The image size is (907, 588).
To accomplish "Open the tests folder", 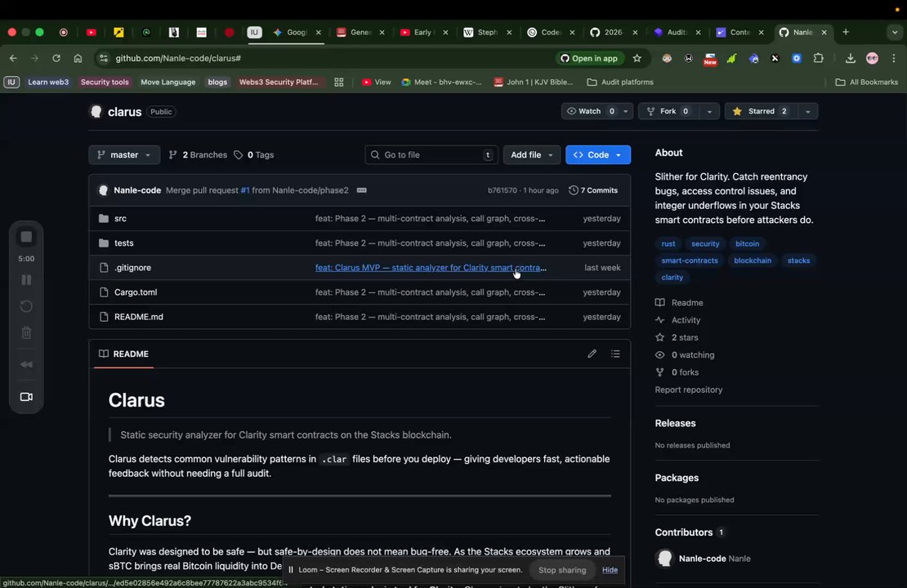I will (x=123, y=243).
